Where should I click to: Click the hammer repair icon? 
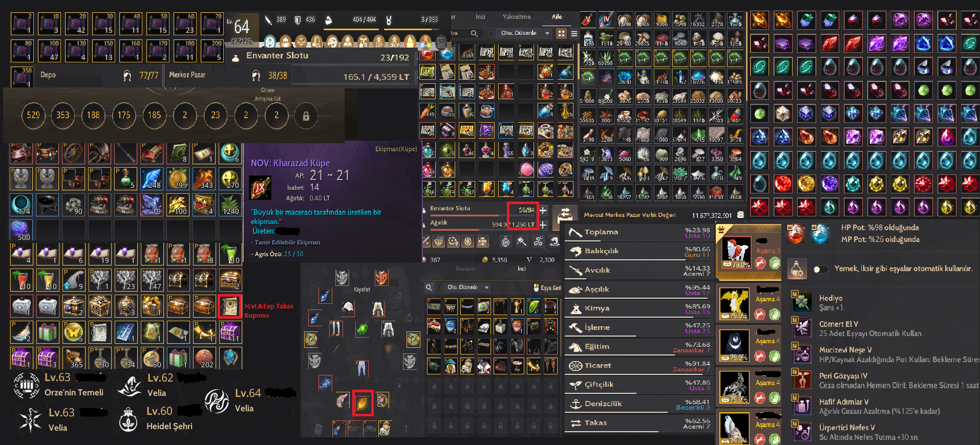[x=521, y=241]
